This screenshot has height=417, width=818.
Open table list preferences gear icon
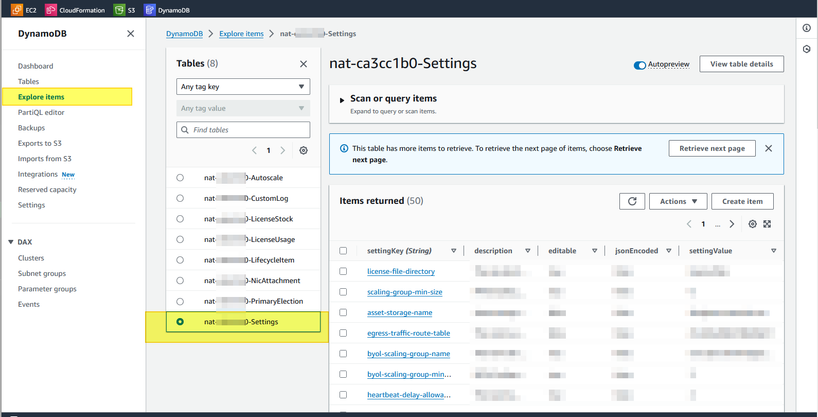304,151
